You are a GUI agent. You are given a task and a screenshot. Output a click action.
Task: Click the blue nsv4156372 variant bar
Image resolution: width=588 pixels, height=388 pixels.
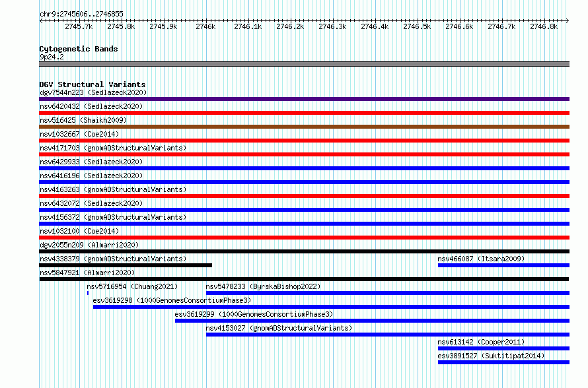click(304, 224)
